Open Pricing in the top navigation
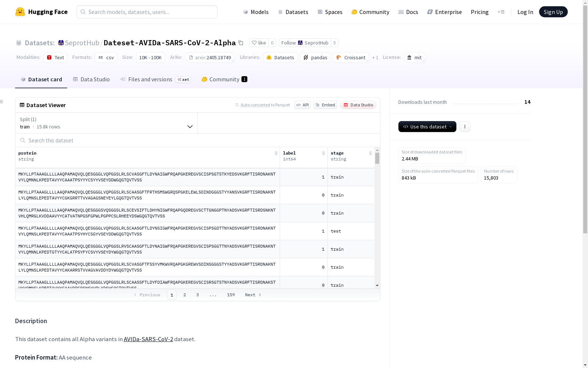 tap(480, 12)
